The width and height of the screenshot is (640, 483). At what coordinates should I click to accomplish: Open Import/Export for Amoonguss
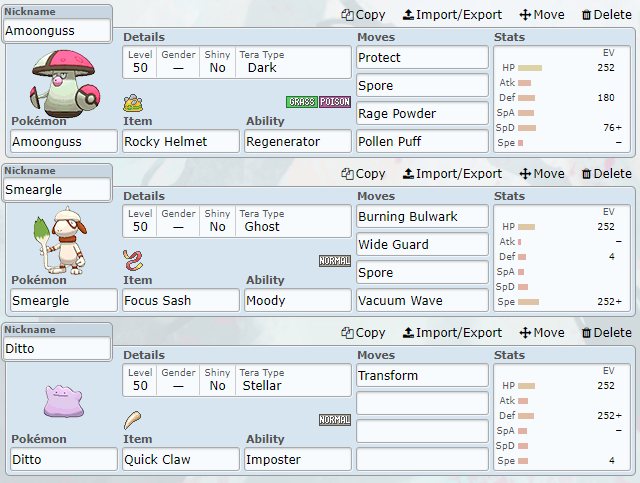452,15
